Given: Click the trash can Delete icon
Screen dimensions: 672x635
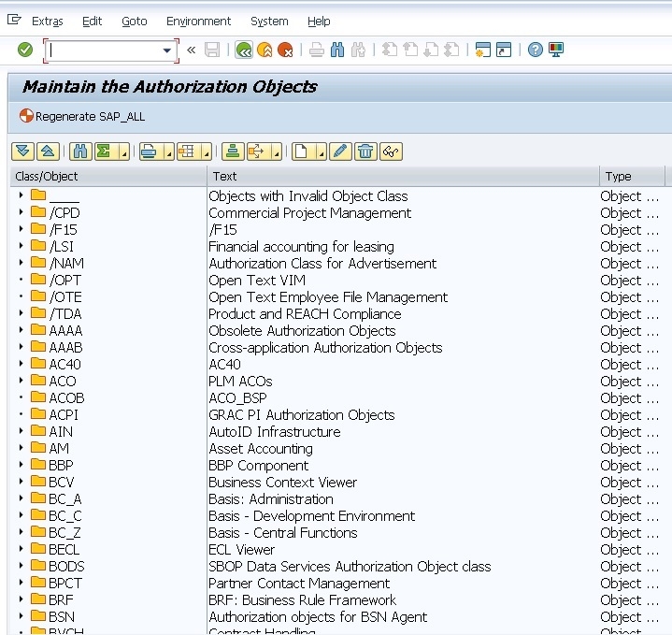Looking at the screenshot, I should click(x=365, y=152).
